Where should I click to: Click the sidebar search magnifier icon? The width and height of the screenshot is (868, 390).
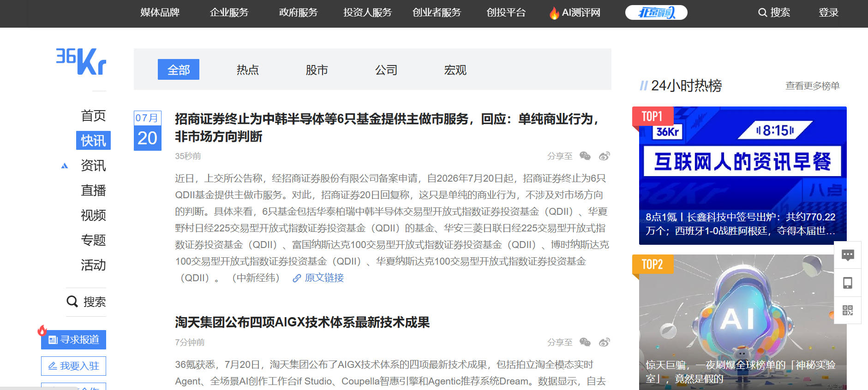[72, 301]
